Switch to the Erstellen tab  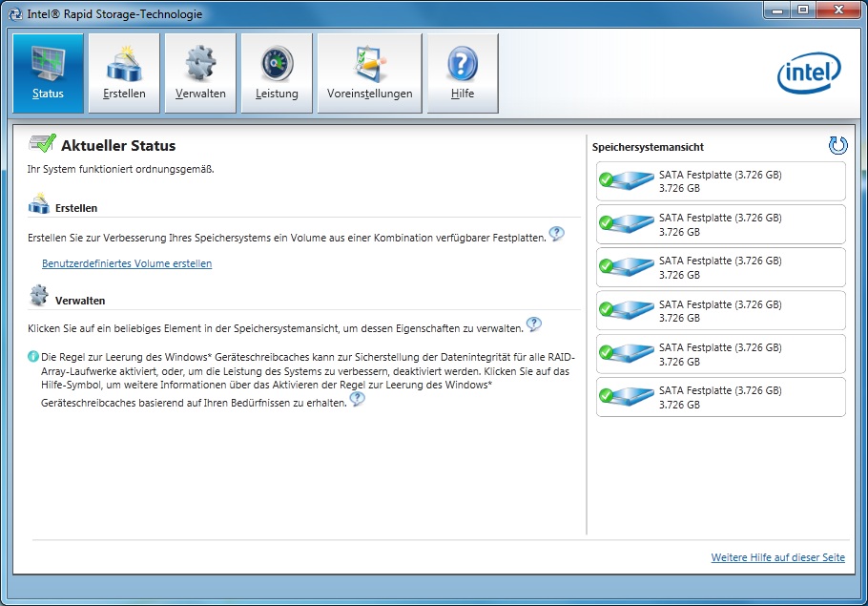124,73
